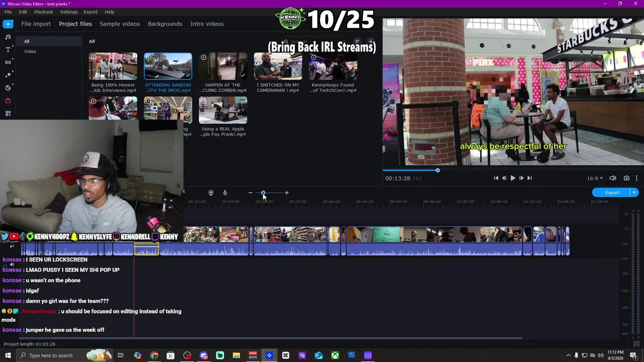Open the Help menu
Viewport: 644px width, 362px height.
[x=109, y=12]
